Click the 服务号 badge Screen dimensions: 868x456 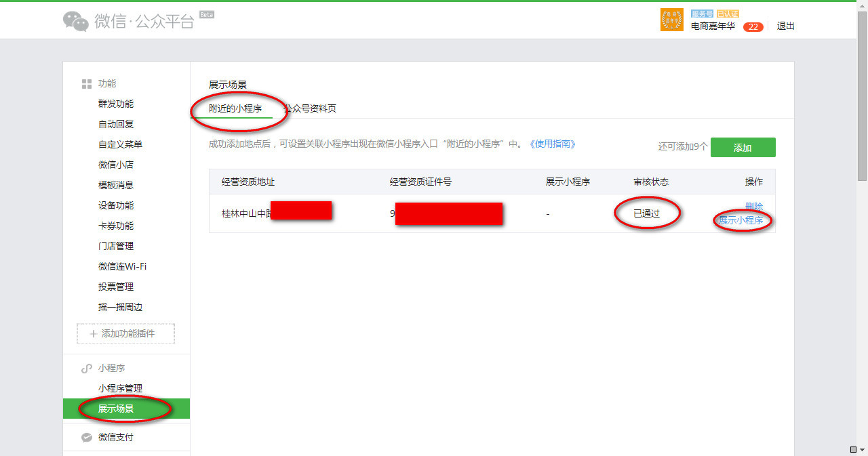click(x=702, y=14)
